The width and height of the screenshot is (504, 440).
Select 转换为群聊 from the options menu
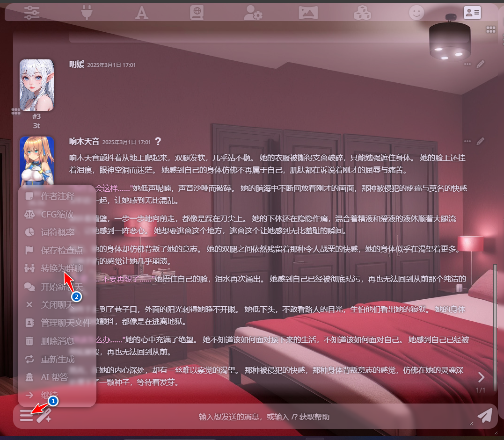(x=61, y=268)
